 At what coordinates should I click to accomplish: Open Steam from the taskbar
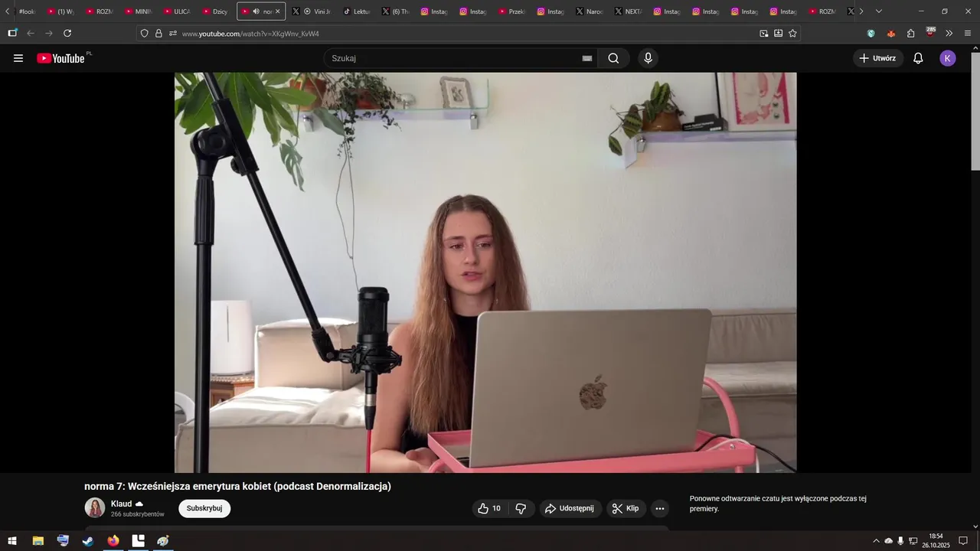pos(88,541)
